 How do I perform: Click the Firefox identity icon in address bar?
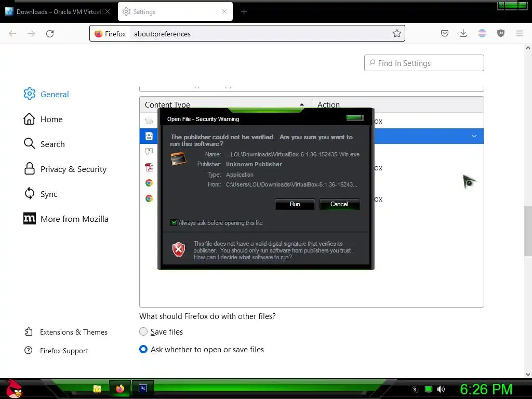110,34
